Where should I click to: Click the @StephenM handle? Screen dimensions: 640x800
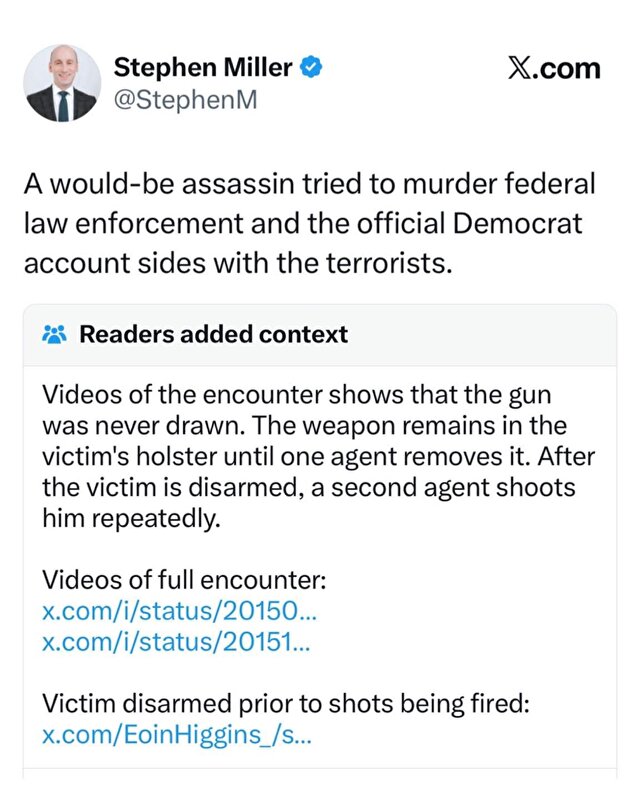point(185,101)
